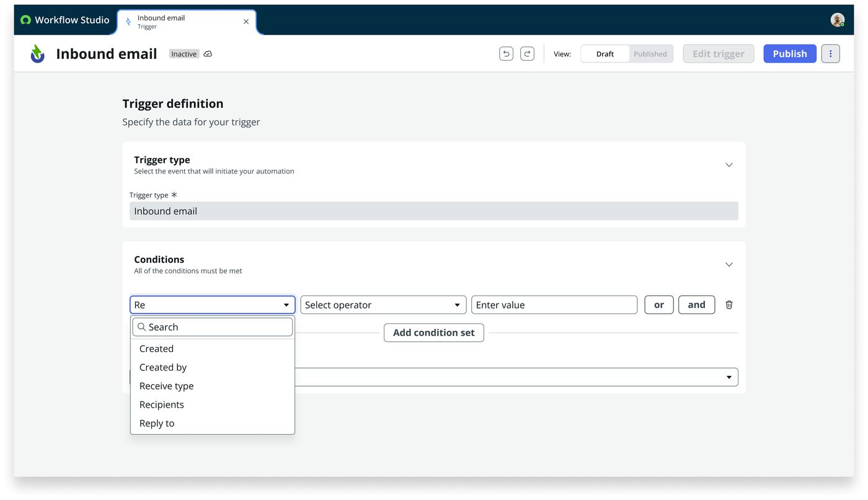The image size is (868, 500).
Task: Open the dropdown below the condition set divider
Action: pos(516,377)
